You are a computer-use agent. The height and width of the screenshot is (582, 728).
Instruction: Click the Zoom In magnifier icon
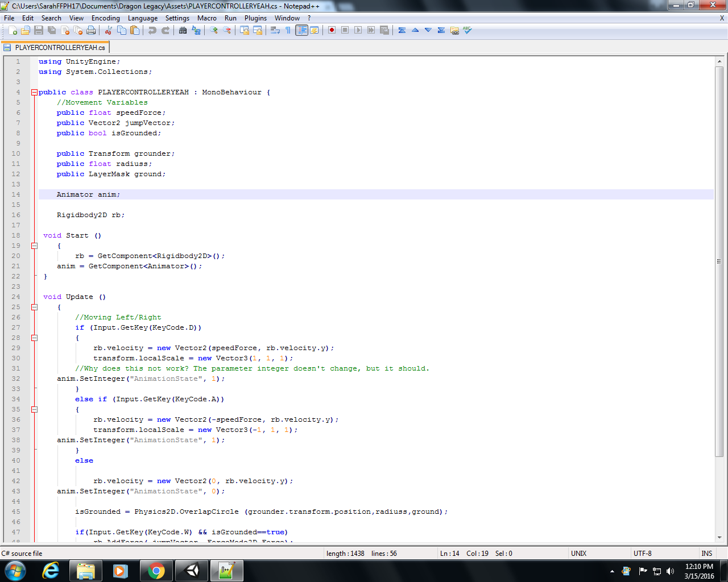tap(213, 30)
